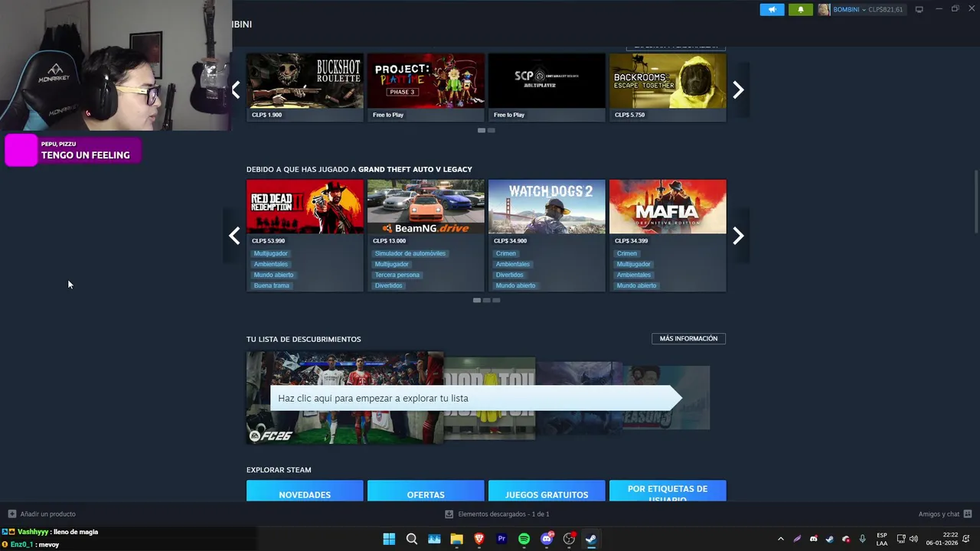Screen dimensions: 980x551
Task: Open Premiere Pro from taskbar
Action: [501, 539]
